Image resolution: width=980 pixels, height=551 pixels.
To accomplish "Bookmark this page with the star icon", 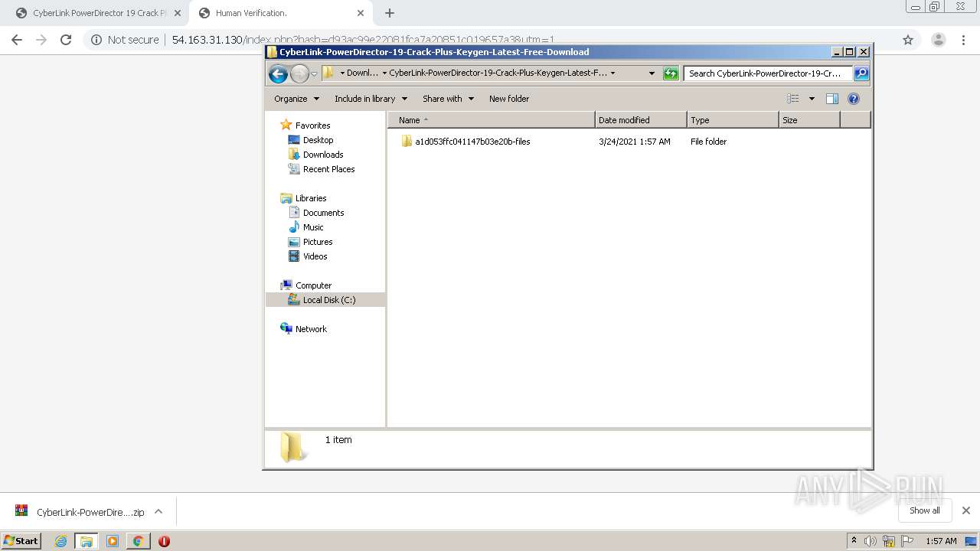I will click(x=908, y=40).
